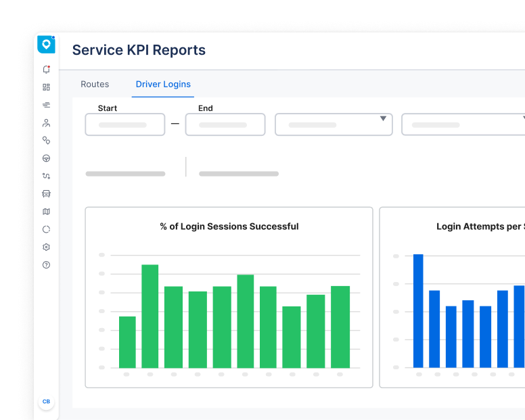The image size is (525, 420).
Task: Click the Start date field
Action: 124,124
